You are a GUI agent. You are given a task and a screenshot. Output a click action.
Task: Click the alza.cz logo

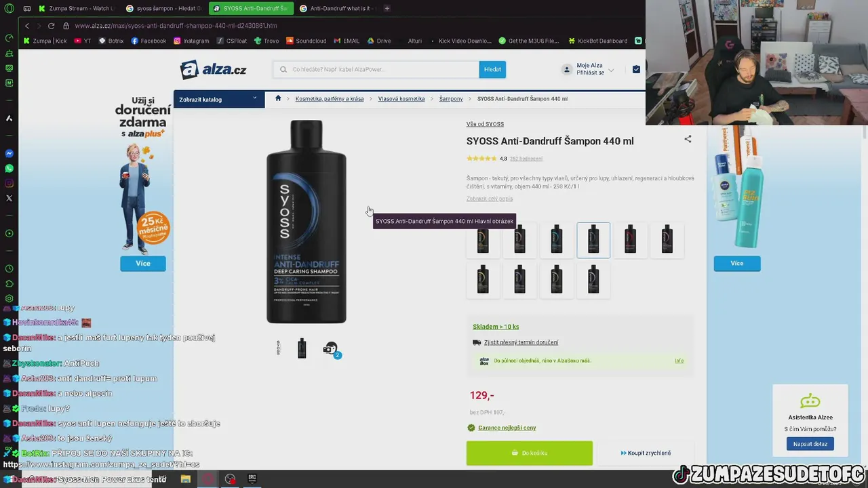click(213, 69)
